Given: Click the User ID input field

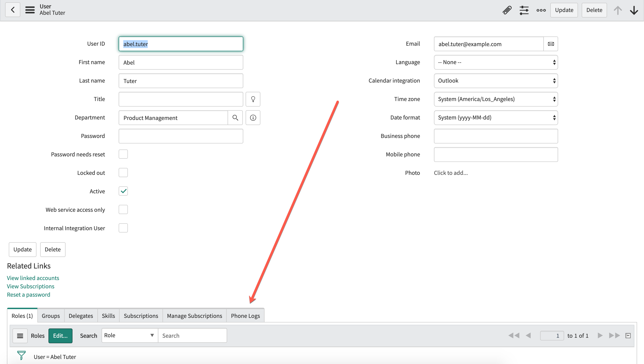Looking at the screenshot, I should coord(181,44).
